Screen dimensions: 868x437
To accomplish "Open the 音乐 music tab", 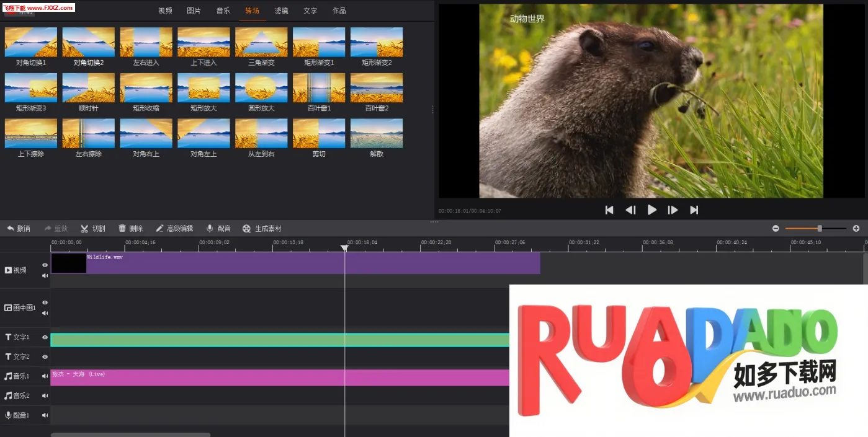I will tap(223, 11).
